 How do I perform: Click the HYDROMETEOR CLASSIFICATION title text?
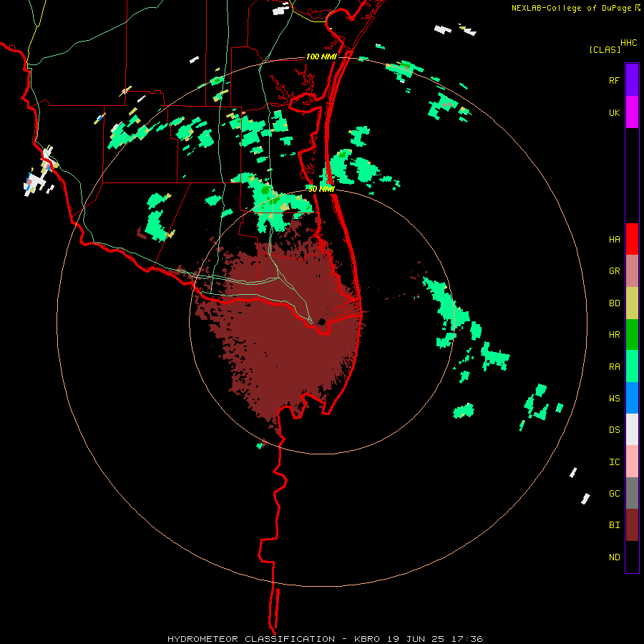pos(251,639)
